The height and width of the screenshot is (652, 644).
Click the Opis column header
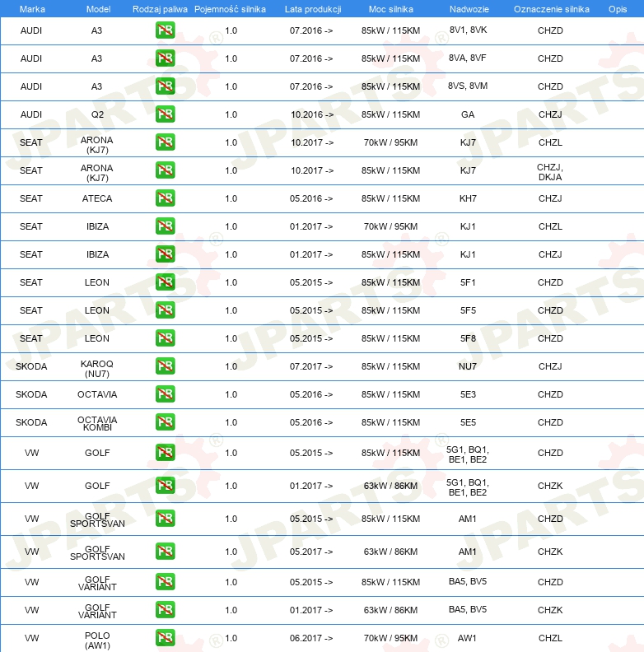[x=618, y=9]
